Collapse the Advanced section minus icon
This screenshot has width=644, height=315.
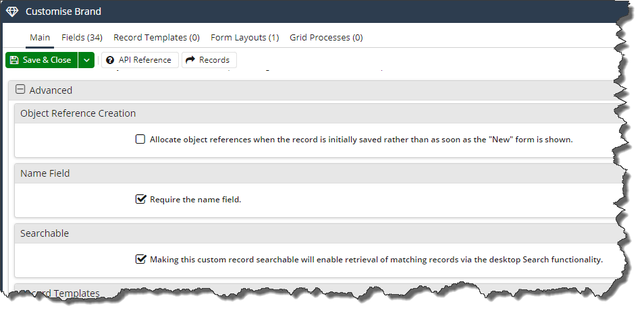point(20,90)
